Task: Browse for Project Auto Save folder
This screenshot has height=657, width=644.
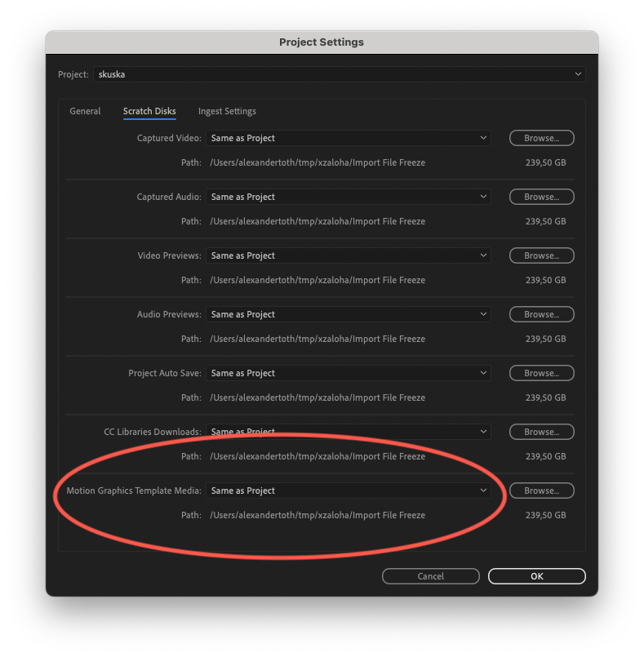Action: [x=541, y=373]
